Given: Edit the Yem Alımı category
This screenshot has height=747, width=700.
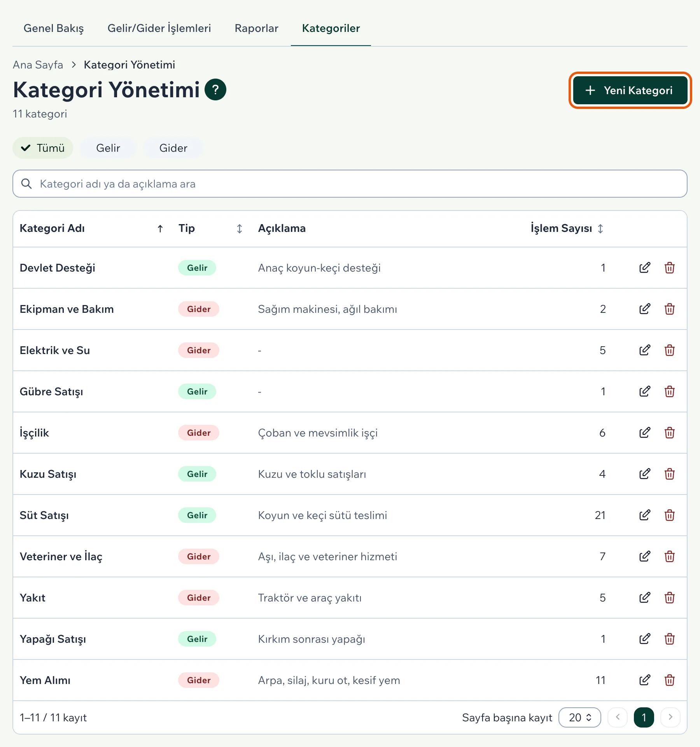Looking at the screenshot, I should pos(644,680).
